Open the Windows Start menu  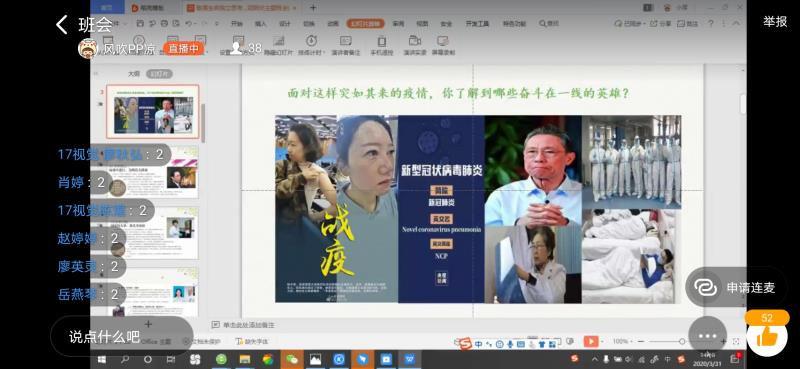point(102,359)
